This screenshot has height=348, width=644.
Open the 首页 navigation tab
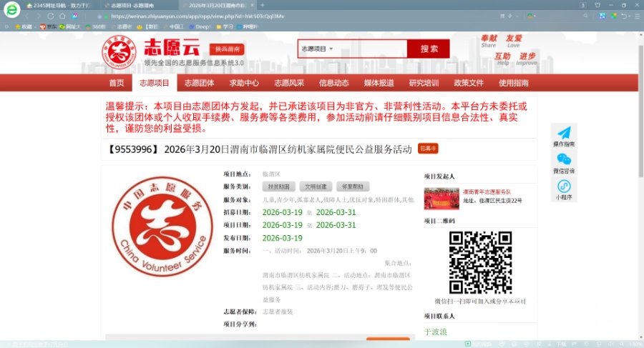(x=116, y=83)
